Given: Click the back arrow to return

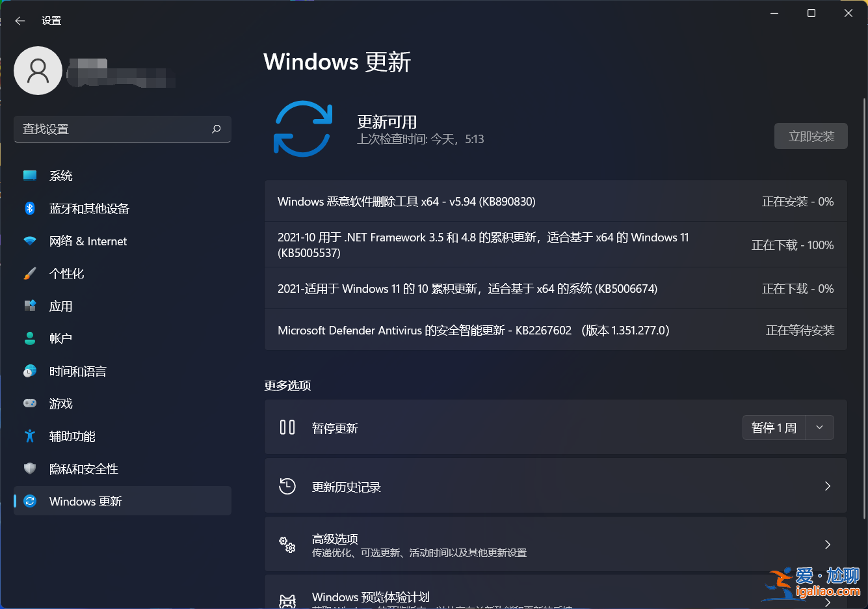Looking at the screenshot, I should tap(20, 20).
